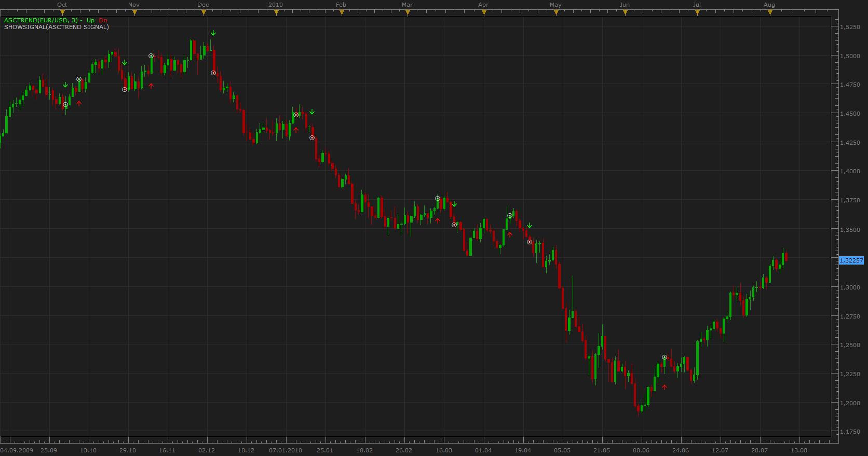Click the circle signal marker in June
The width and height of the screenshot is (868, 456).
click(x=664, y=357)
